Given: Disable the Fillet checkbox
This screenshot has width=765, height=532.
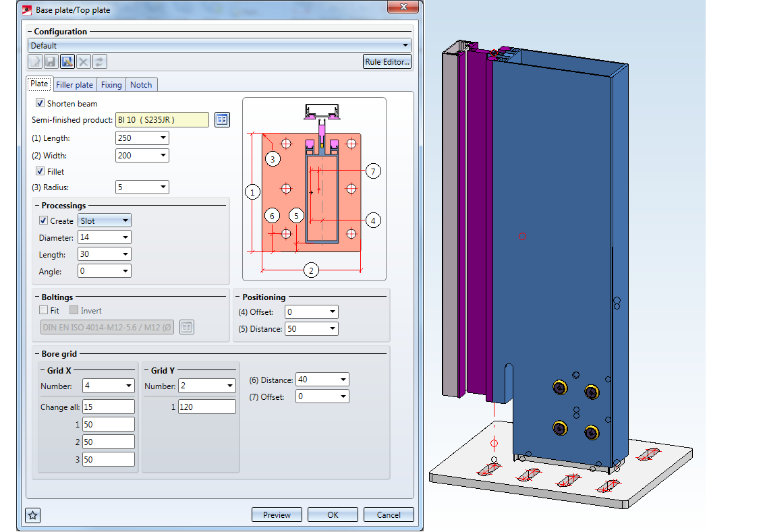Looking at the screenshot, I should tap(40, 171).
